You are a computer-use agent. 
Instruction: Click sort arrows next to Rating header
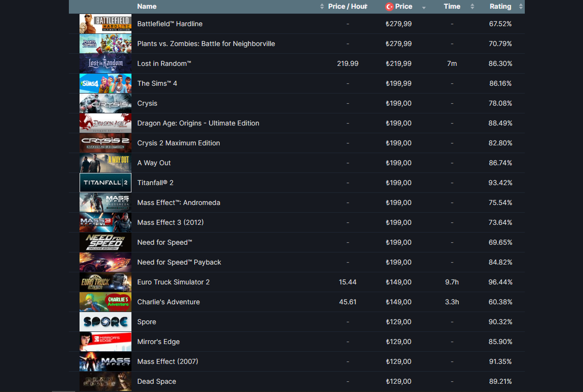(521, 7)
